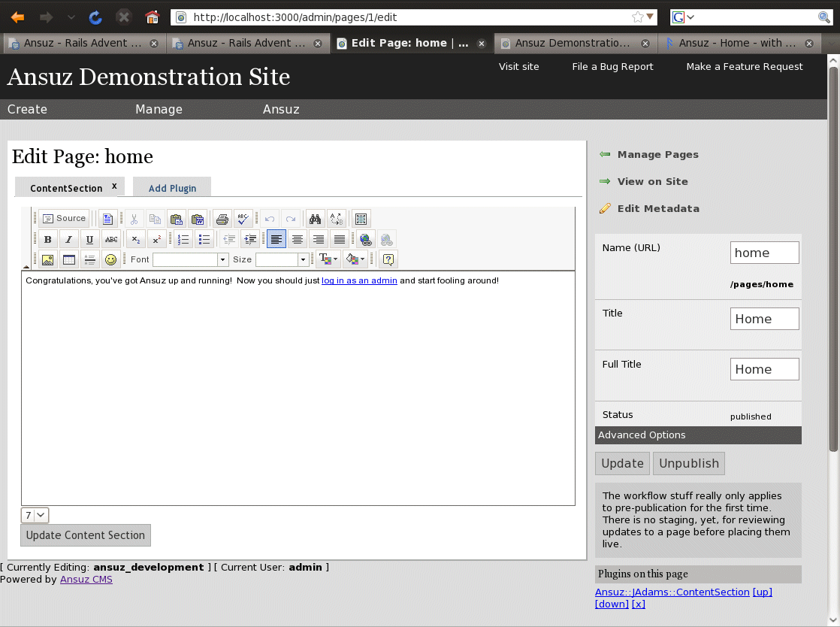Click the Paste from Word icon
The image size is (840, 627).
click(197, 219)
